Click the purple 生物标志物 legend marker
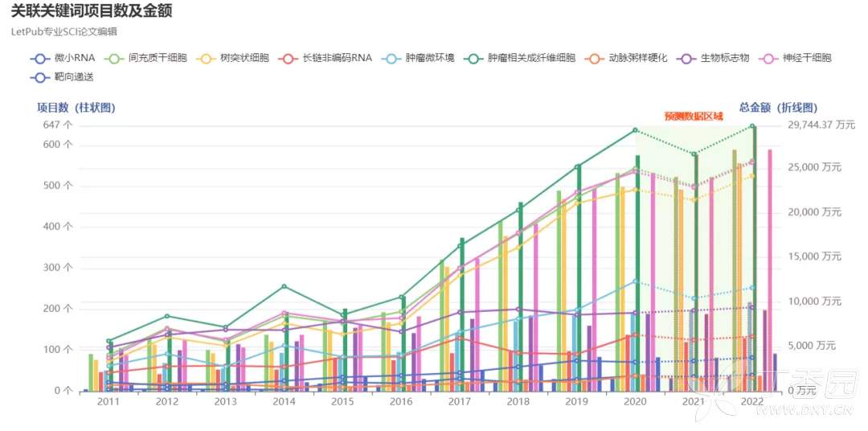The height and width of the screenshot is (431, 868). click(x=686, y=59)
